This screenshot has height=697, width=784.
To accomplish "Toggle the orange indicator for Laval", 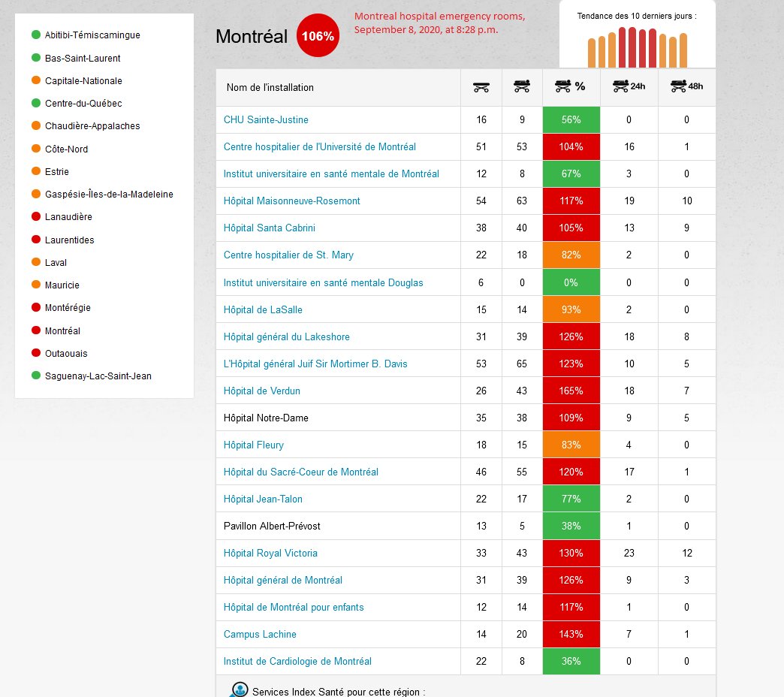I will click(x=35, y=262).
